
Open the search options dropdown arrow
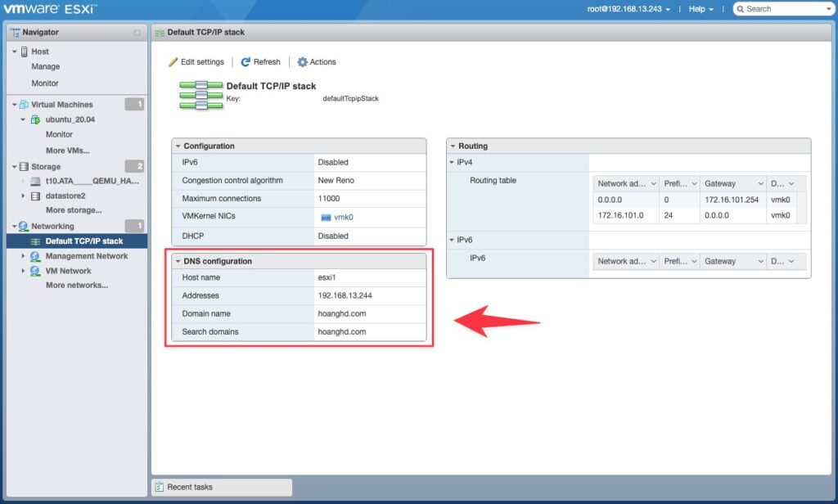pyautogui.click(x=829, y=9)
